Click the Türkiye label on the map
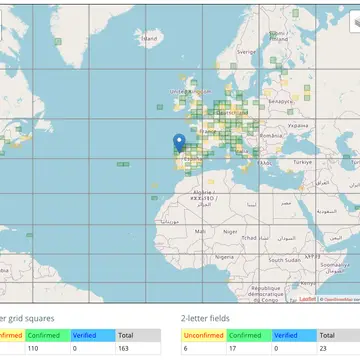Screen dimensions: 360x360 tap(303, 162)
